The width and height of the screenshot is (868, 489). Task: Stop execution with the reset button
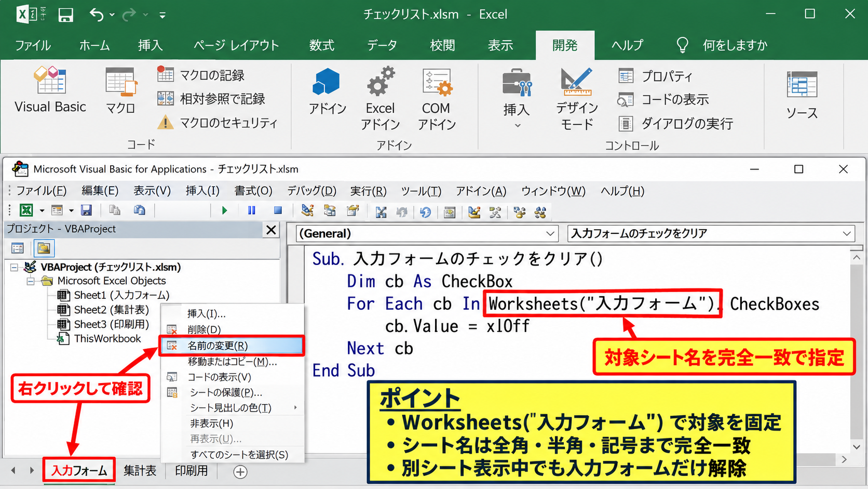(x=278, y=210)
